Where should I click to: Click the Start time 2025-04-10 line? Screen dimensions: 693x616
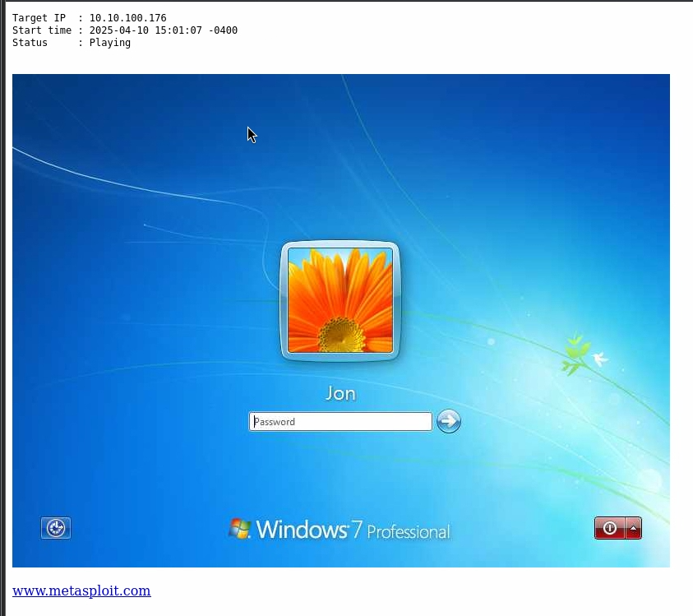click(x=125, y=30)
